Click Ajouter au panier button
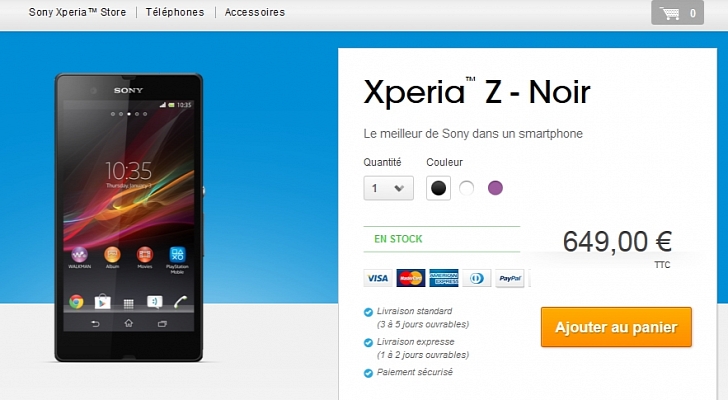This screenshot has width=728, height=400. coord(616,327)
